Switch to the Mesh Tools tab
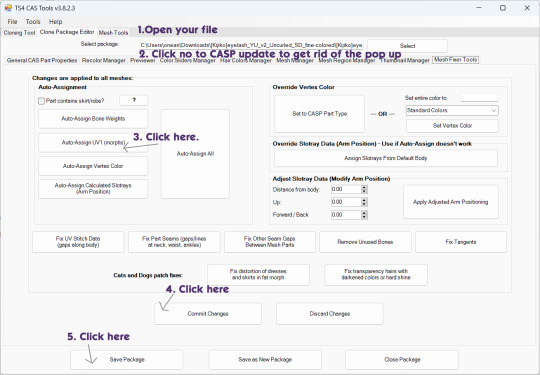The image size is (540, 375). (x=113, y=33)
